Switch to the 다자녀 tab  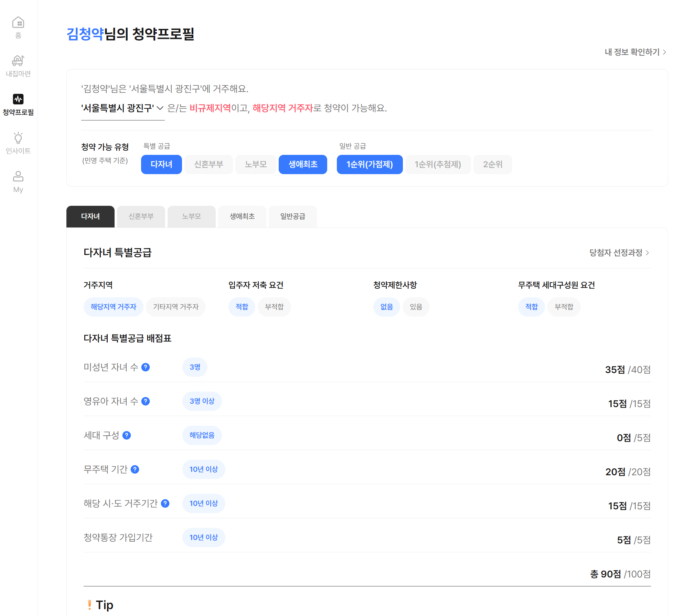click(90, 216)
